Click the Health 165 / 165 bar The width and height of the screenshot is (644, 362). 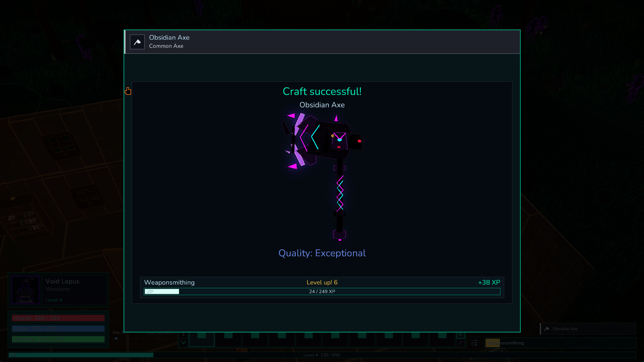coord(58,318)
